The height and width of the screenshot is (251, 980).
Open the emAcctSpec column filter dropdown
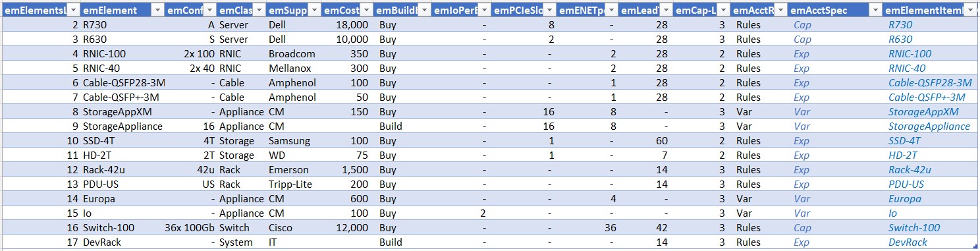coord(874,11)
